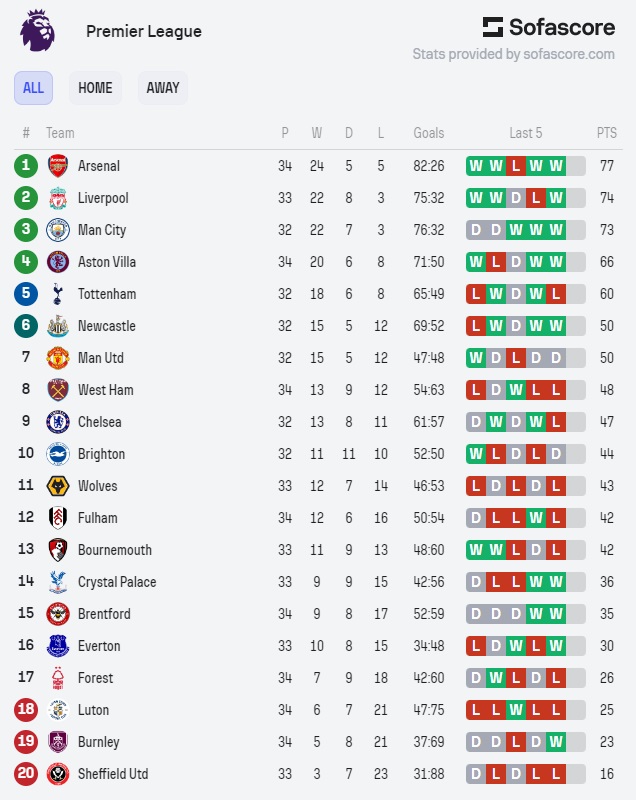This screenshot has width=636, height=800.
Task: Switch to the AWAY standings tab
Action: click(163, 88)
